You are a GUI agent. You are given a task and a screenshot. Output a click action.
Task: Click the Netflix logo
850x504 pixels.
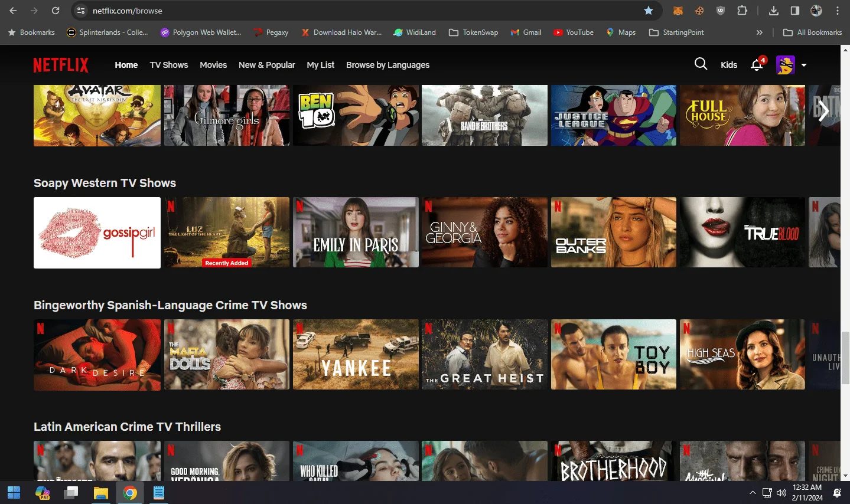tap(61, 65)
